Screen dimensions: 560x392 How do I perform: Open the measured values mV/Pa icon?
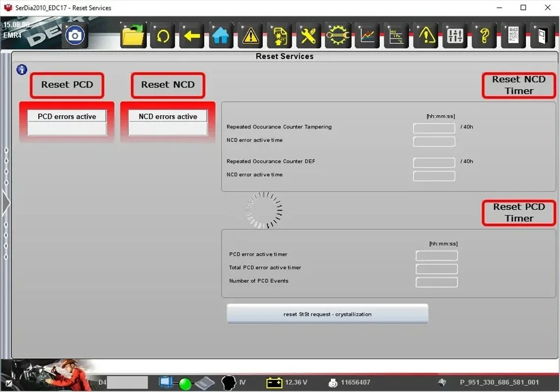(x=396, y=35)
